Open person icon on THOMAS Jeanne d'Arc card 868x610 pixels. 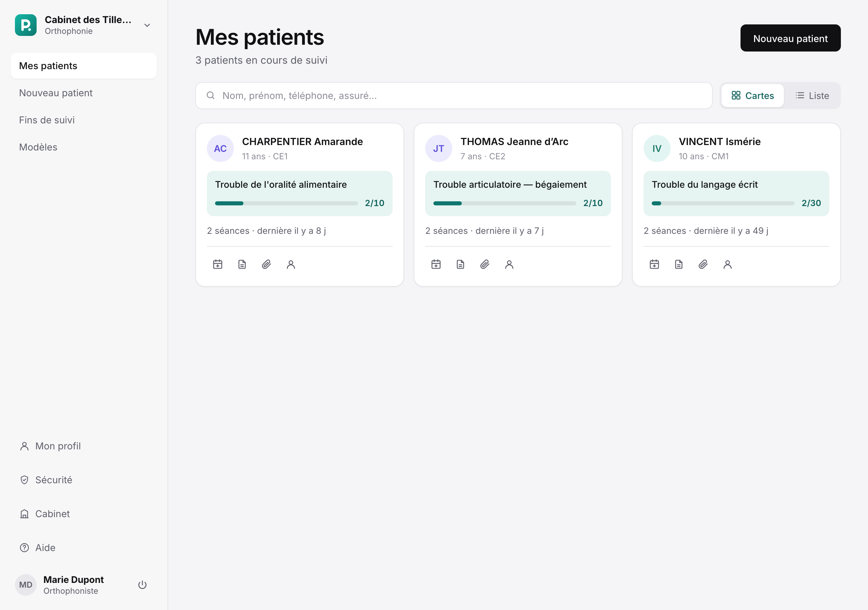(509, 264)
